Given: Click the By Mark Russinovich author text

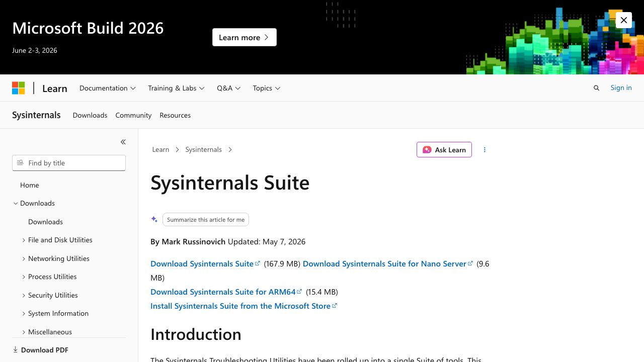Looking at the screenshot, I should coord(188,241).
